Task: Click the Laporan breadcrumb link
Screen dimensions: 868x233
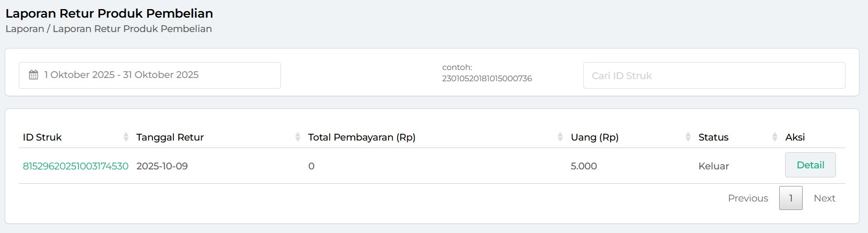Action: 25,29
